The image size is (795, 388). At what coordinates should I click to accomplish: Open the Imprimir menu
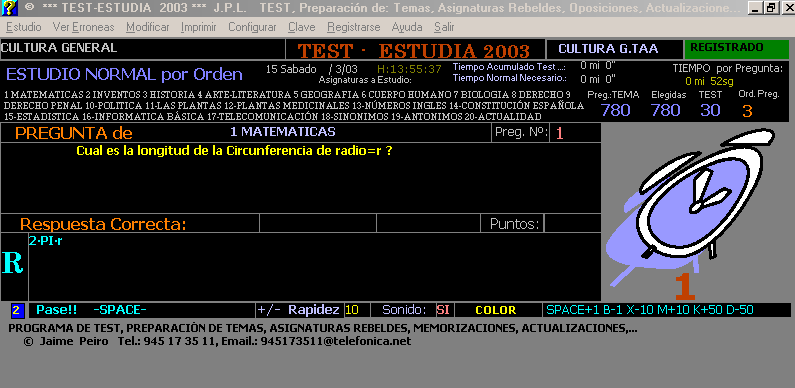pos(198,27)
